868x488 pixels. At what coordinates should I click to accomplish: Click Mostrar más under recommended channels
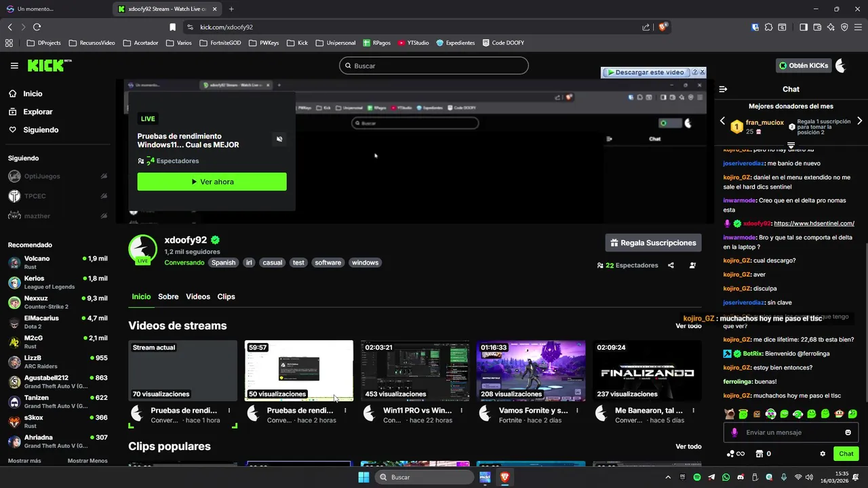24,461
